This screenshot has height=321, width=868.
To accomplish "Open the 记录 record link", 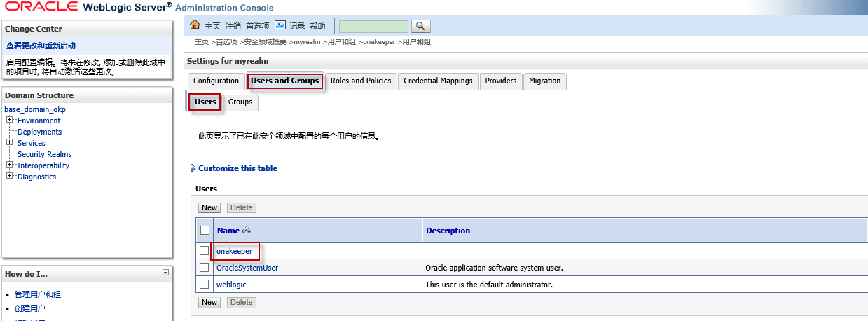I will 297,26.
